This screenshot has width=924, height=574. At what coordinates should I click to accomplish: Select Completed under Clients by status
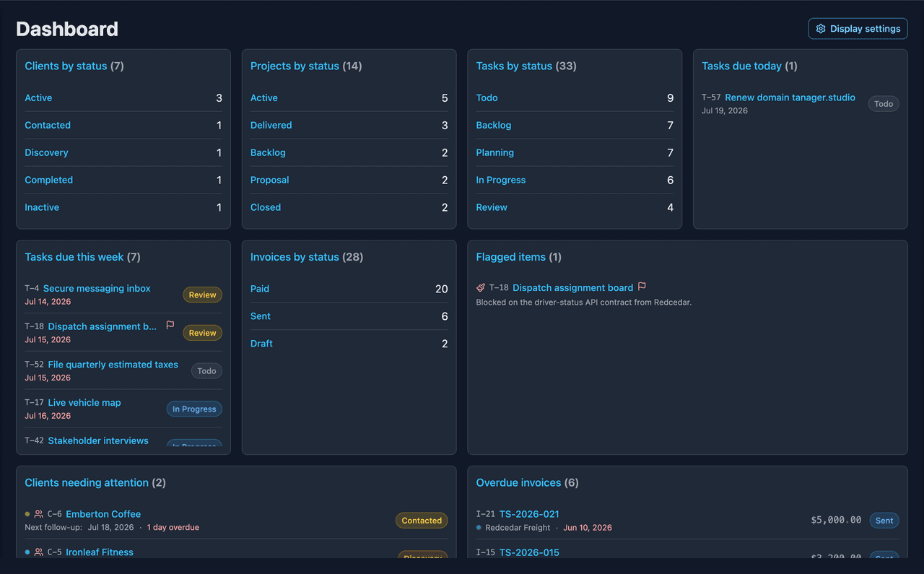[48, 181]
